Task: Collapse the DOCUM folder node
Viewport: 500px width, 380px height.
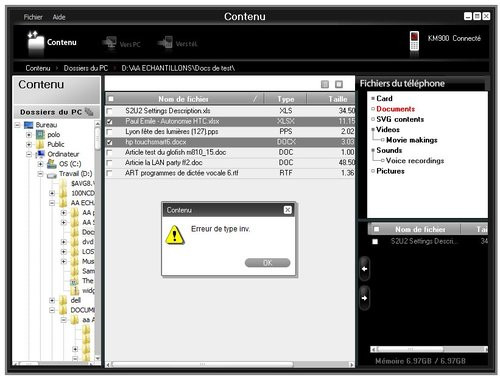Action: pos(52,310)
